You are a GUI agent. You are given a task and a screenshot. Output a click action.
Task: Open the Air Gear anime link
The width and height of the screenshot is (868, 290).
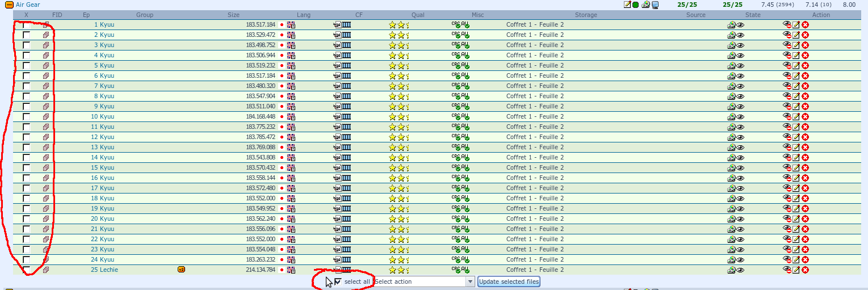28,5
